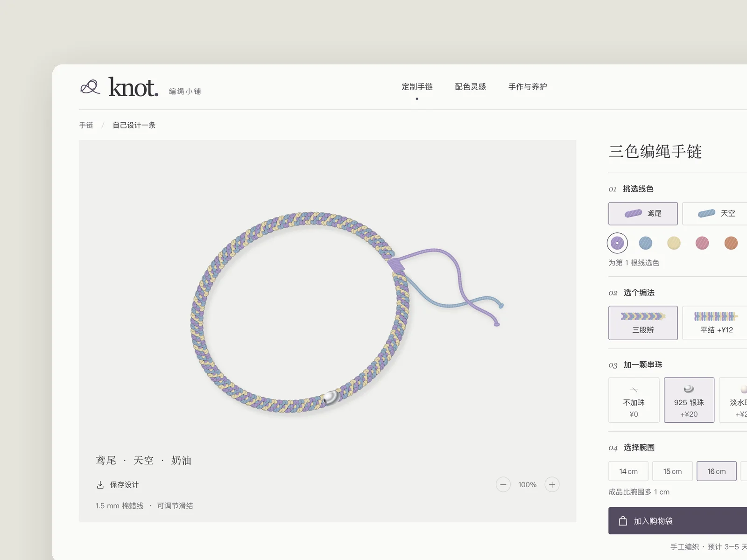
Task: Select the 16 cm wrist size
Action: pyautogui.click(x=717, y=471)
